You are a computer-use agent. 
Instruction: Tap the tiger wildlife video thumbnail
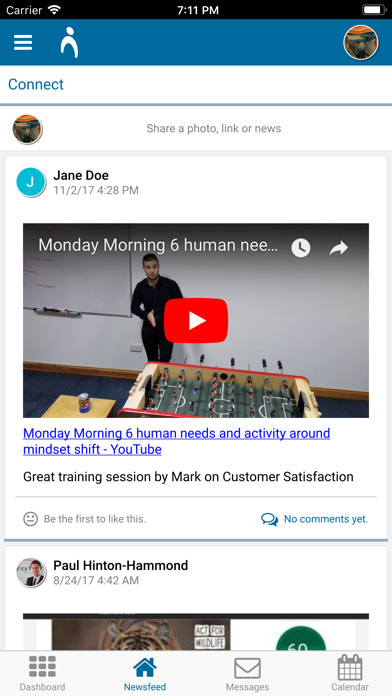click(x=196, y=632)
